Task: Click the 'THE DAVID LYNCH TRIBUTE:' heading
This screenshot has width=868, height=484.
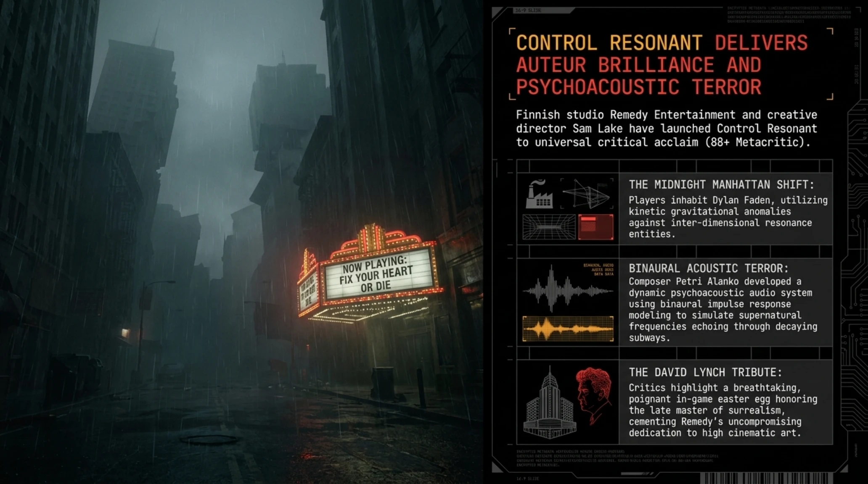Action: [706, 372]
